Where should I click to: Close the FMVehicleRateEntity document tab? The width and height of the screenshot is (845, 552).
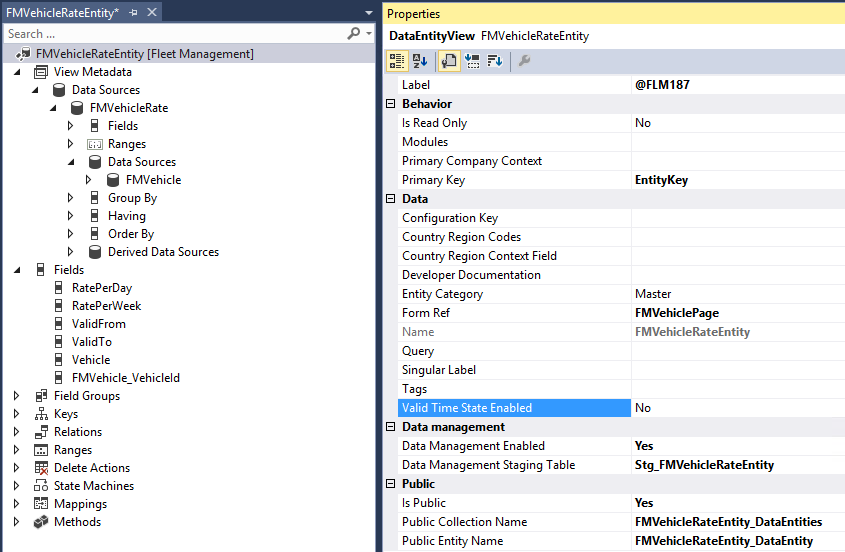click(x=152, y=12)
